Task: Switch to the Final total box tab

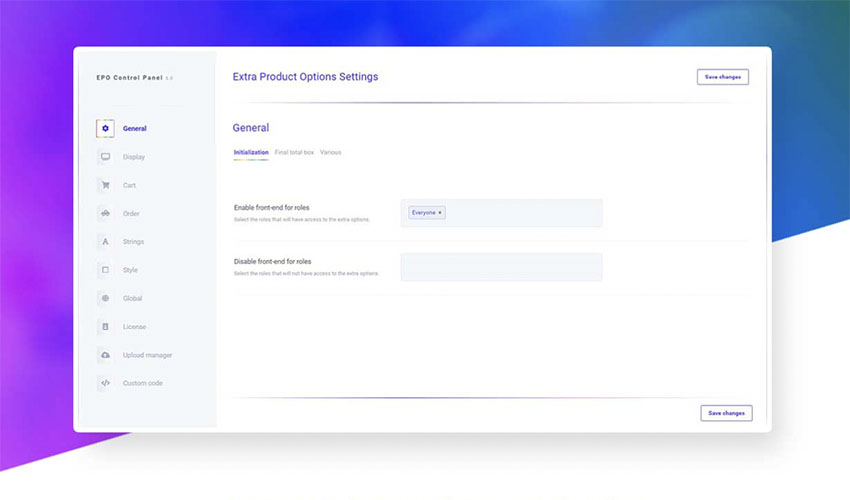Action: pyautogui.click(x=294, y=152)
